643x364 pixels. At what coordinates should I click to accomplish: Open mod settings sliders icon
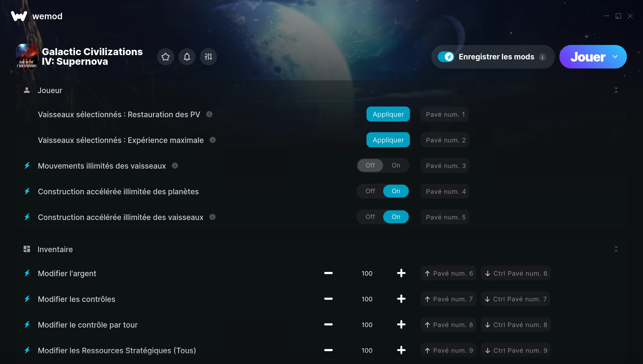click(x=208, y=57)
